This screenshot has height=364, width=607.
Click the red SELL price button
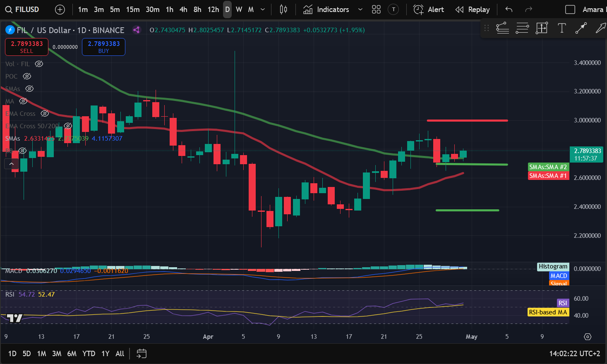pyautogui.click(x=26, y=47)
